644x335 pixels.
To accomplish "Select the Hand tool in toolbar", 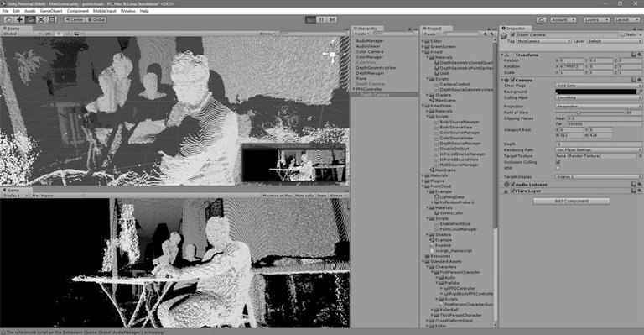I will (x=8, y=19).
